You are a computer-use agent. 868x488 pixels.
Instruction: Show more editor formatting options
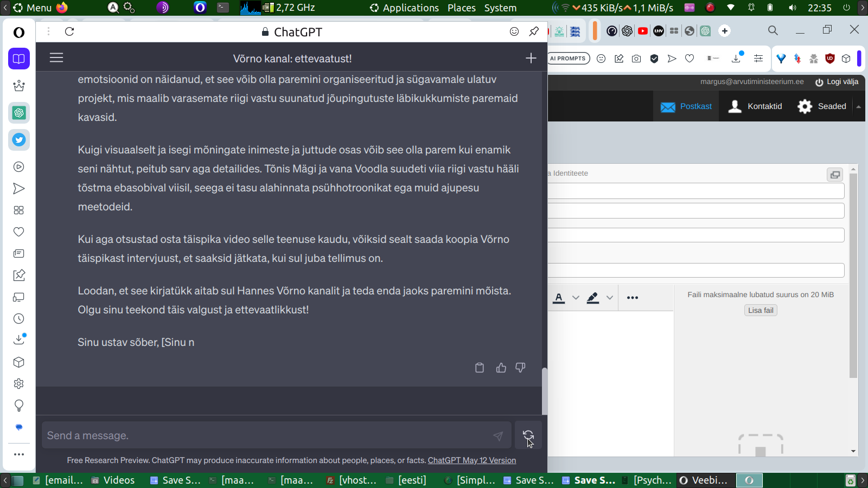(633, 298)
